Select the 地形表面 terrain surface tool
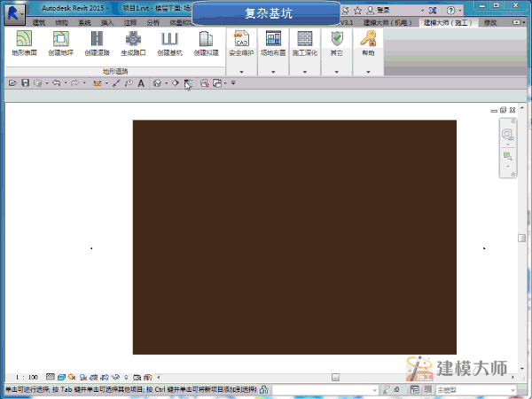 pos(24,43)
